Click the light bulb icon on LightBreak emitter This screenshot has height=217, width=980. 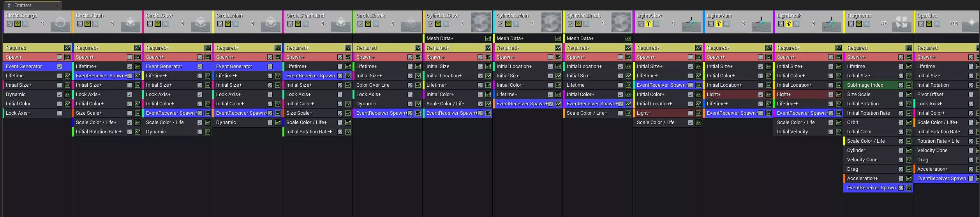tap(789, 24)
